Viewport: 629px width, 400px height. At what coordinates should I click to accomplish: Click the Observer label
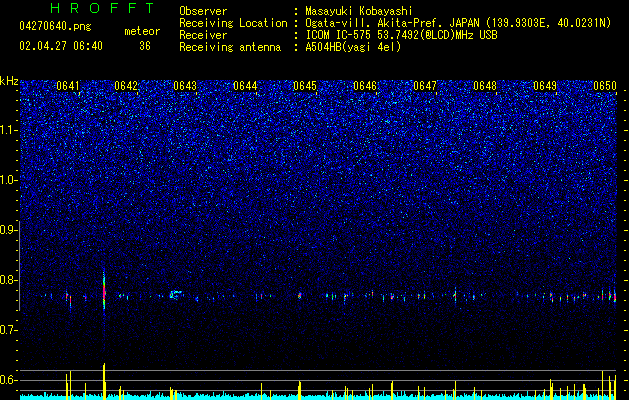203,11
